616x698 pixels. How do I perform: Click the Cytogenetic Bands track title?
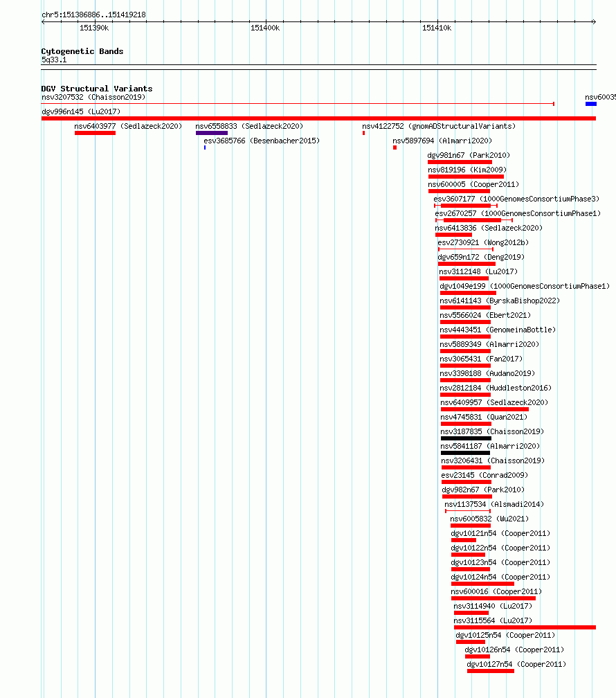82,52
